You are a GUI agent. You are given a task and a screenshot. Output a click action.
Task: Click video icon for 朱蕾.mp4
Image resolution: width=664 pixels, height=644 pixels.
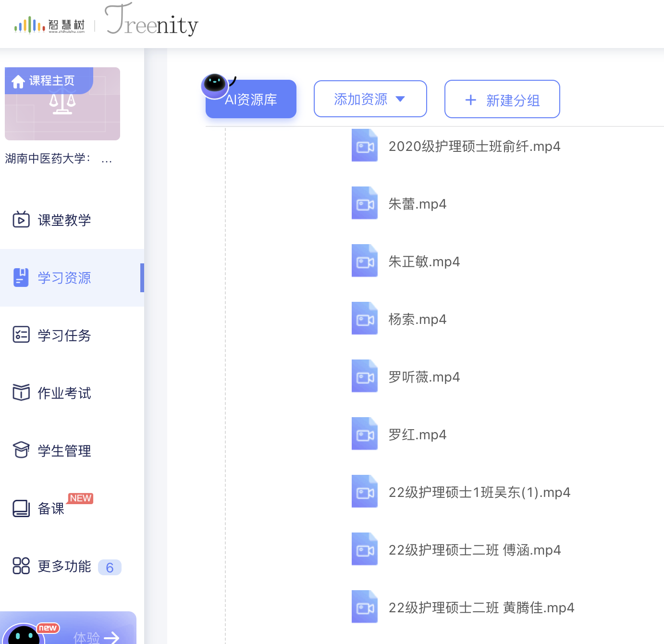click(365, 204)
